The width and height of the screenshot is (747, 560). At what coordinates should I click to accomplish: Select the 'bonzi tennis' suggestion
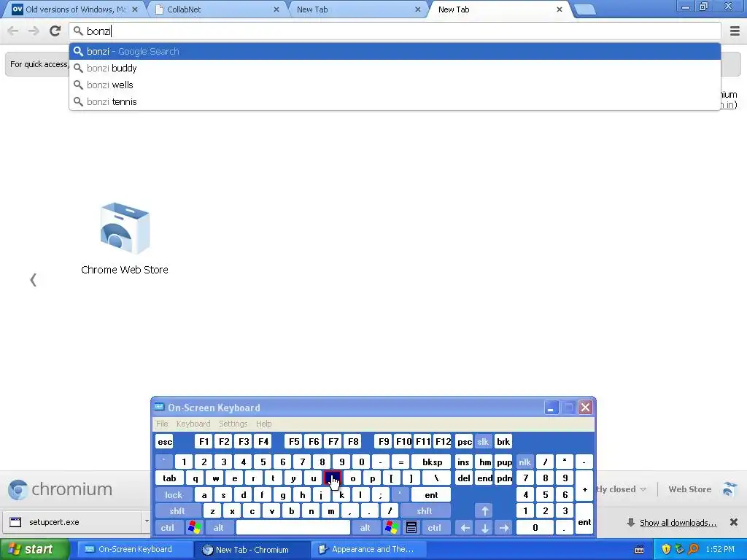(395, 101)
